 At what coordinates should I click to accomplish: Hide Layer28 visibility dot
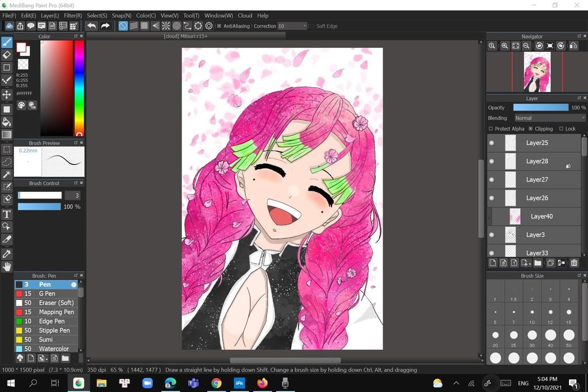point(492,161)
